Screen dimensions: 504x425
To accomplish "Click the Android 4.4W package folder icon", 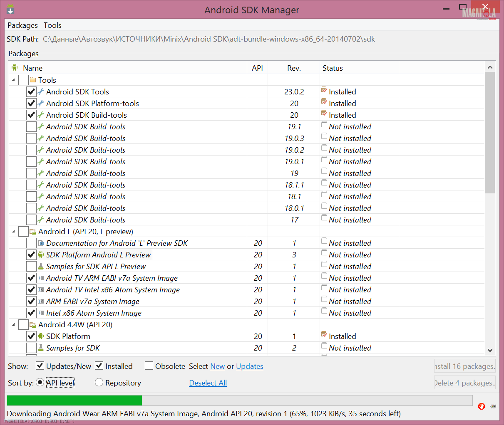I will point(33,324).
